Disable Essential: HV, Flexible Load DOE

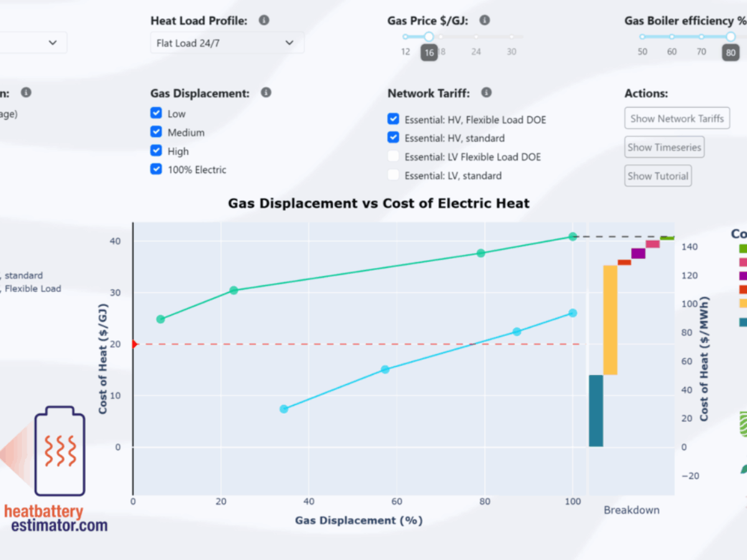pyautogui.click(x=393, y=119)
